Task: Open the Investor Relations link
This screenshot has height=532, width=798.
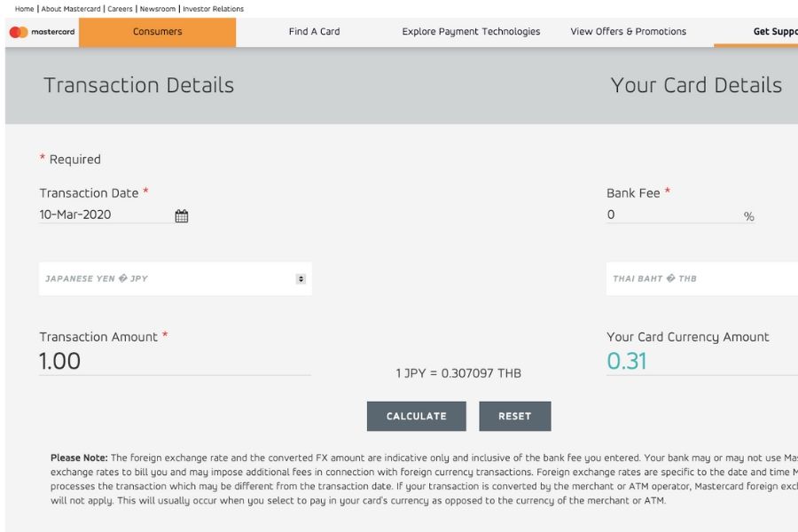Action: point(213,9)
